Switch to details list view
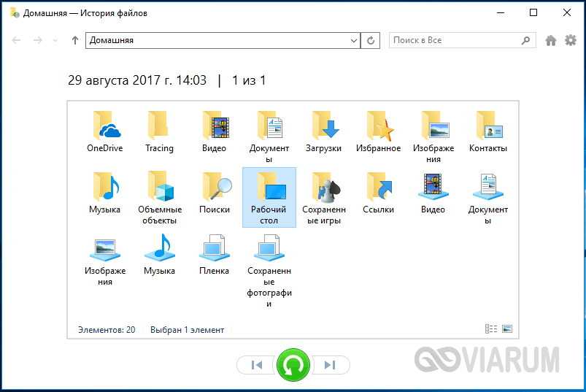Image resolution: width=586 pixels, height=392 pixels. pyautogui.click(x=491, y=329)
